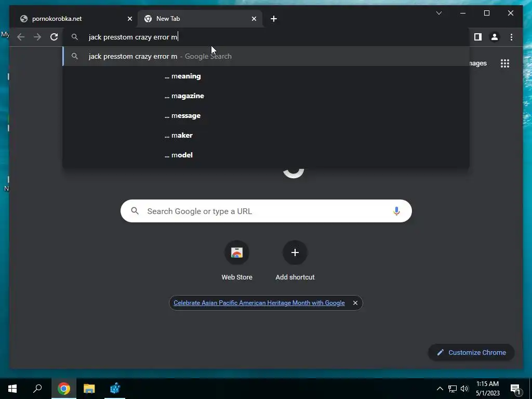Open a new tab with plus button
This screenshot has width=532, height=399.
tap(274, 19)
